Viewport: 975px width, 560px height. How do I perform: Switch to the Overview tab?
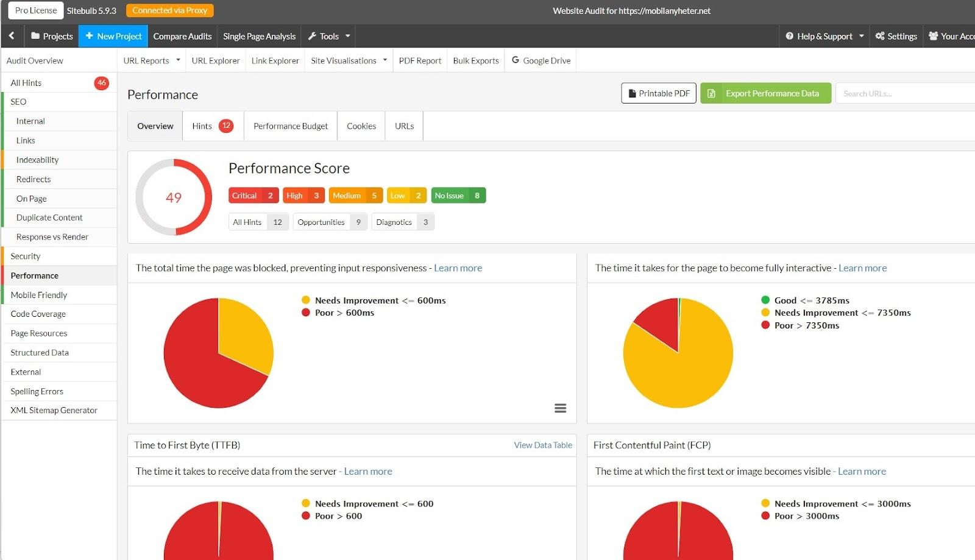tap(155, 126)
